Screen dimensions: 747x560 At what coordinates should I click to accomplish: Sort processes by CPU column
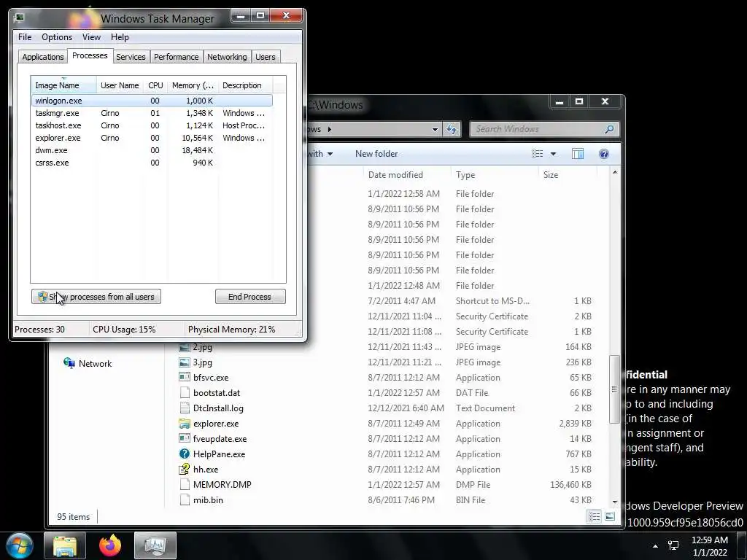click(155, 85)
